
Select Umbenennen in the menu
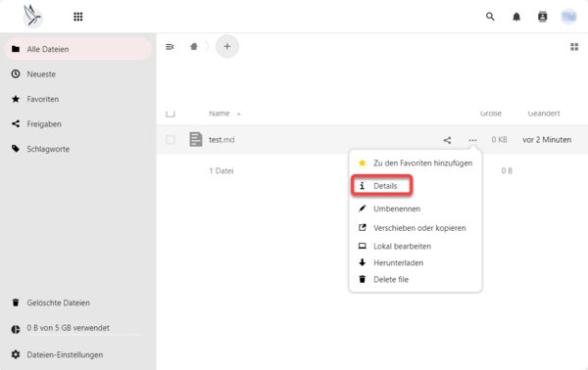click(416, 208)
